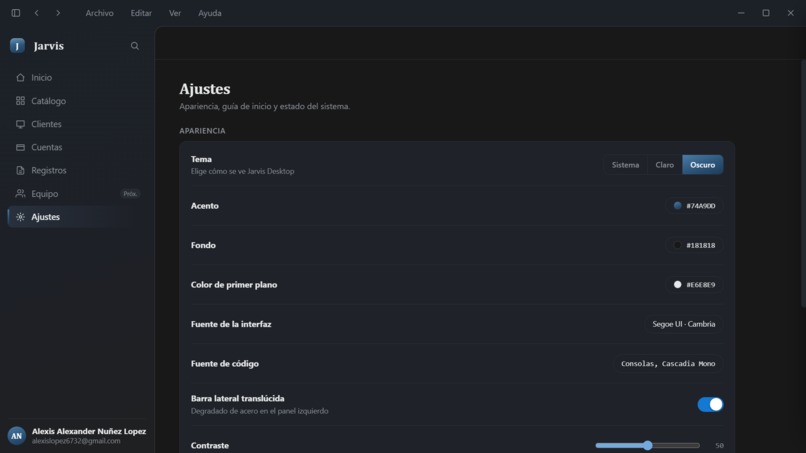Image resolution: width=806 pixels, height=453 pixels.
Task: Click the Catálogo grid icon
Action: point(20,101)
